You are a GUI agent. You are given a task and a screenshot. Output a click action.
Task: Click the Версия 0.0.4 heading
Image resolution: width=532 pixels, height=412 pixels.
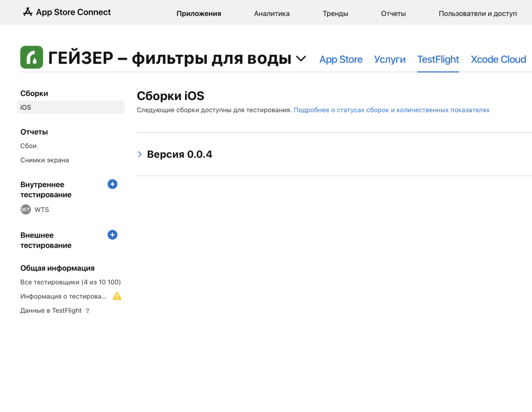[x=179, y=154]
